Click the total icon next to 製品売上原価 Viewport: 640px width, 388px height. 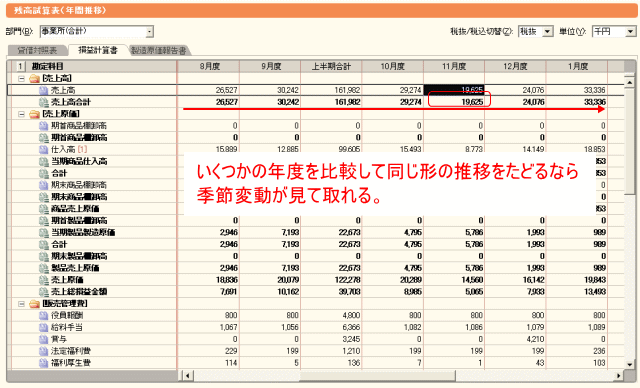click(x=44, y=268)
